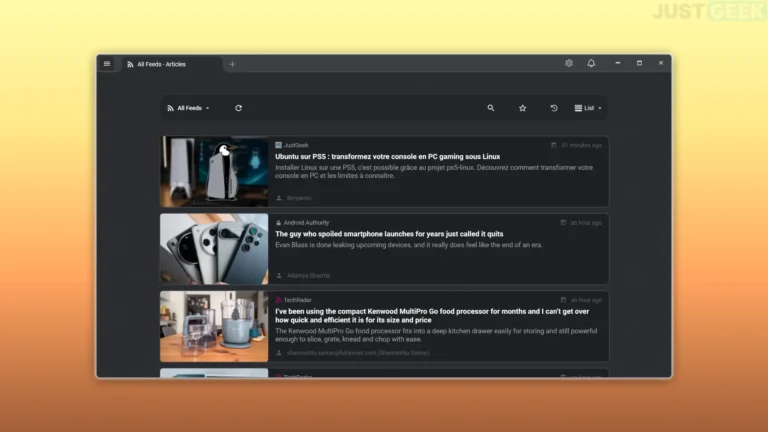Click the 'Installer Linux sur une PS5' description
This screenshot has height=432, width=768.
click(434, 171)
